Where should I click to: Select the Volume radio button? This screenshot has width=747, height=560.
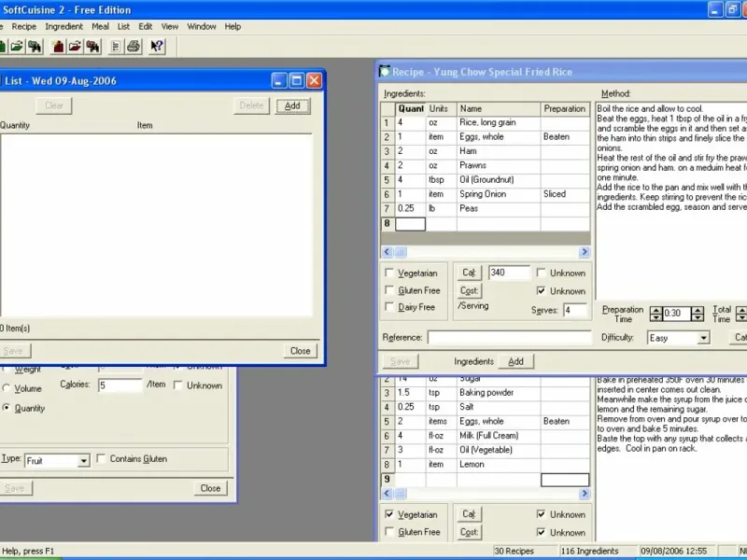(x=8, y=388)
